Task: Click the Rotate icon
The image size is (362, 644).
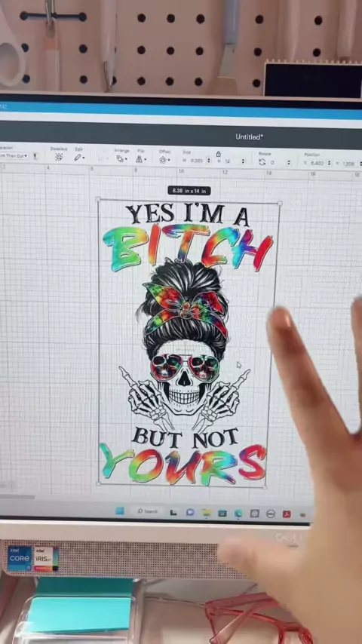Action: click(262, 162)
